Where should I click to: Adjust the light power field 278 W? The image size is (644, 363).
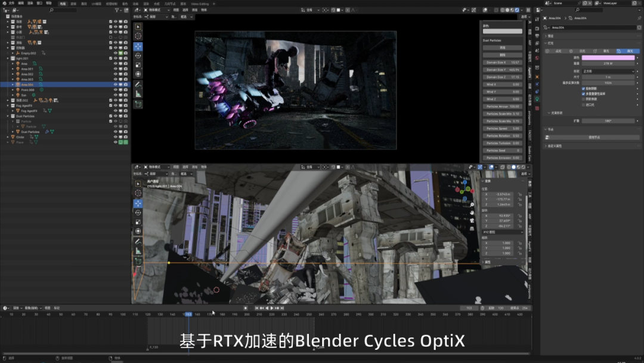pyautogui.click(x=608, y=64)
